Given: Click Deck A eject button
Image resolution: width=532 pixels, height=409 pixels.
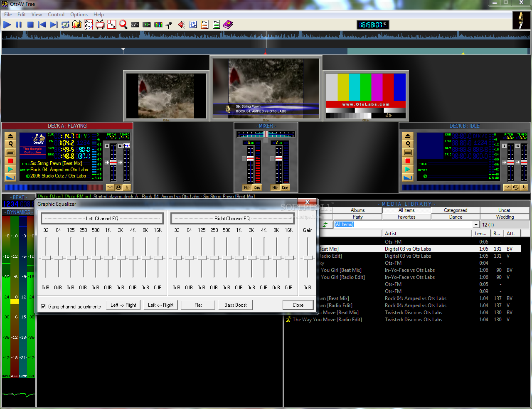Looking at the screenshot, I should point(10,136).
